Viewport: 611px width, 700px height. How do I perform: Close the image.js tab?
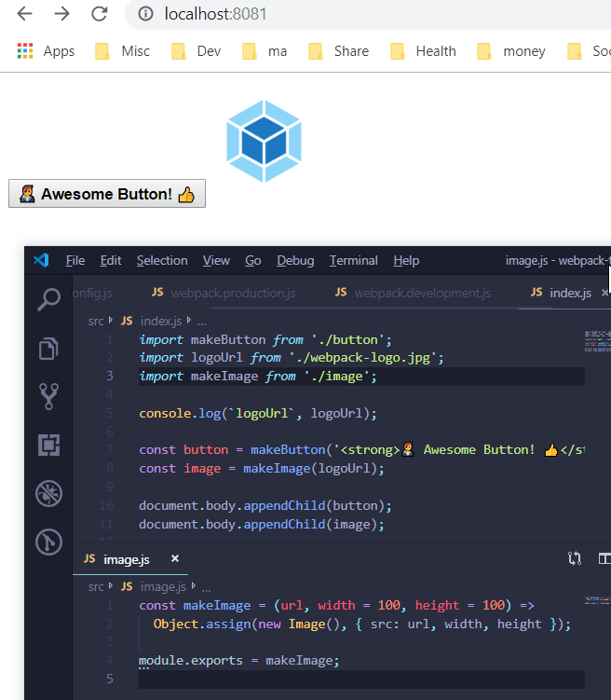click(175, 559)
